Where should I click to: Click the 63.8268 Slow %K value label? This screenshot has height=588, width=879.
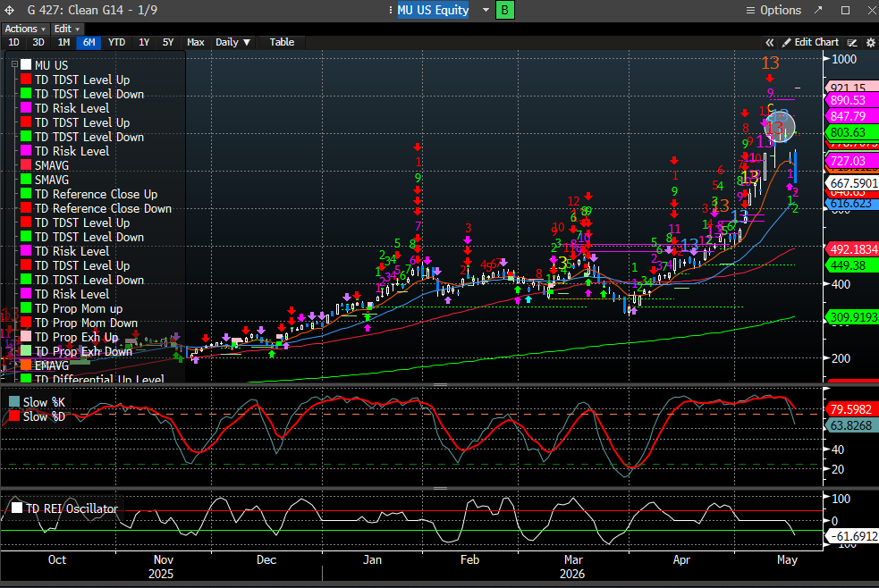[x=851, y=425]
